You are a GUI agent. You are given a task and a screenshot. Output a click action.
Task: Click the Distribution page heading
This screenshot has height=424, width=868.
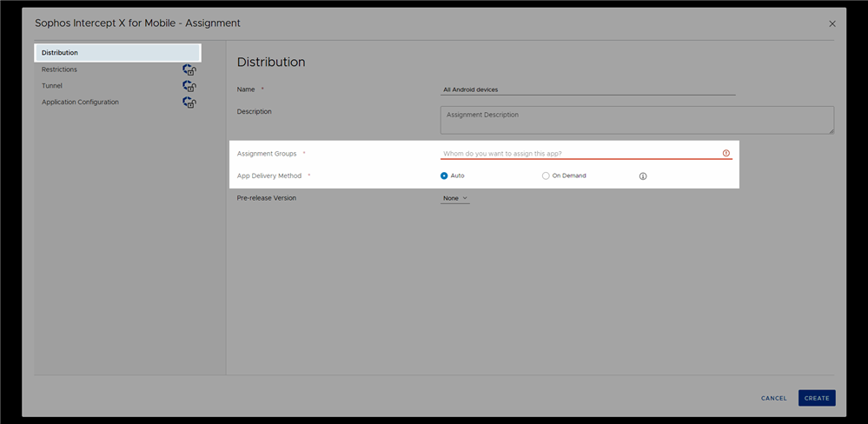[x=271, y=62]
